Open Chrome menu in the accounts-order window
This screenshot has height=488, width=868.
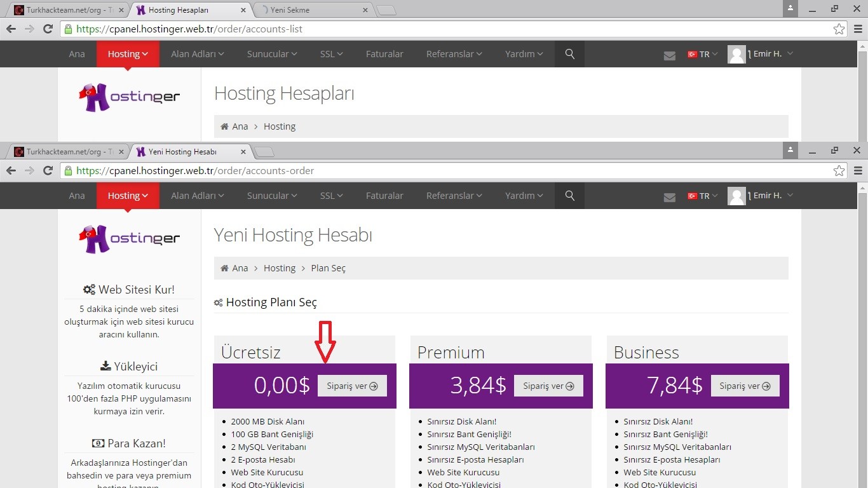(858, 170)
